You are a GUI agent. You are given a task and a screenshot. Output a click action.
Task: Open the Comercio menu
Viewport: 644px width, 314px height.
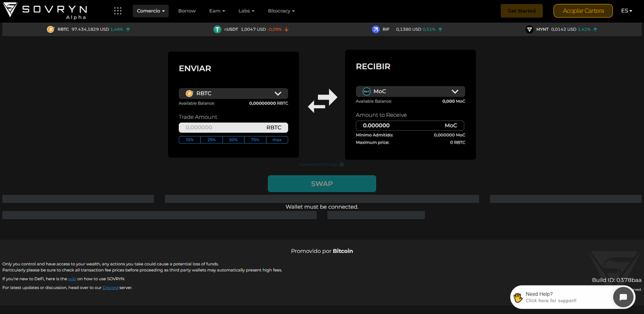coord(150,11)
